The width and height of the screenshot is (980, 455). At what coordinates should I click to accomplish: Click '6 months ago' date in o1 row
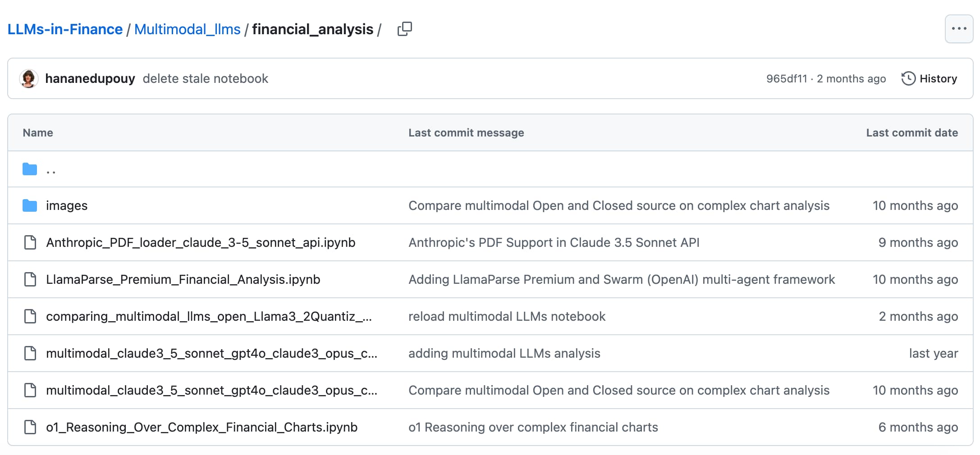(918, 427)
